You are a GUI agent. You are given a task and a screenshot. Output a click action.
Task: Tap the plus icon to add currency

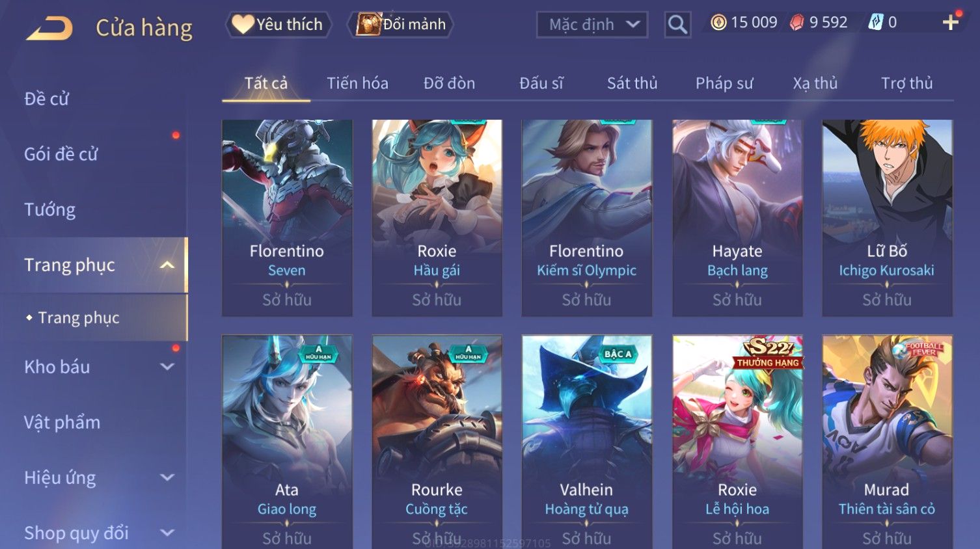coord(951,22)
